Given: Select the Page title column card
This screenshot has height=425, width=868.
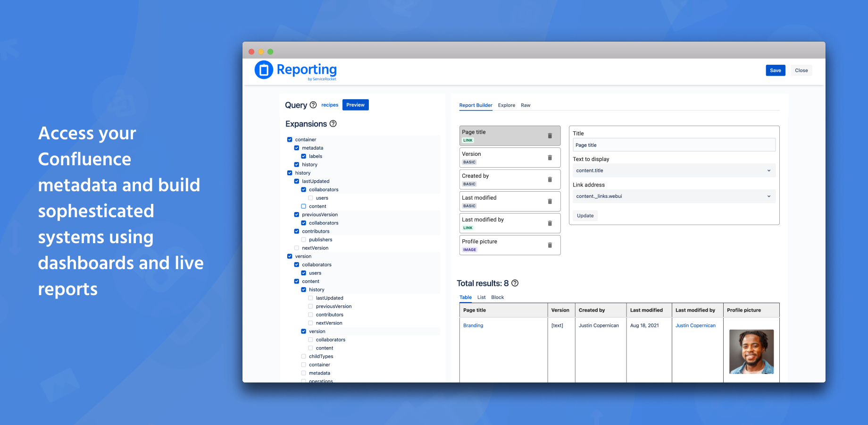Looking at the screenshot, I should point(510,136).
